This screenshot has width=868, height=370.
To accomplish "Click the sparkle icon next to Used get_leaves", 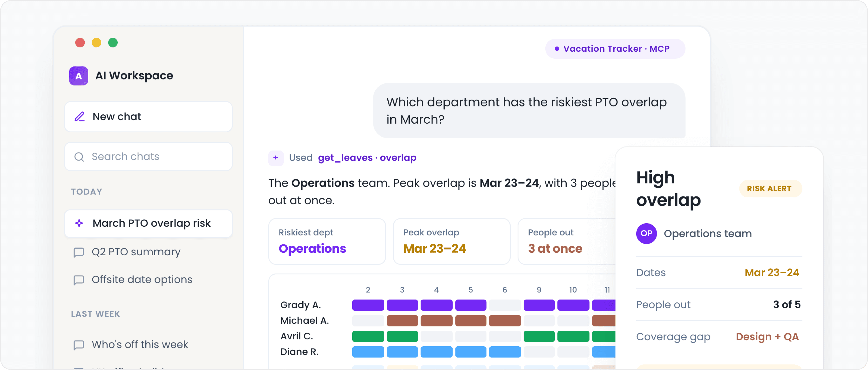I will coord(276,158).
